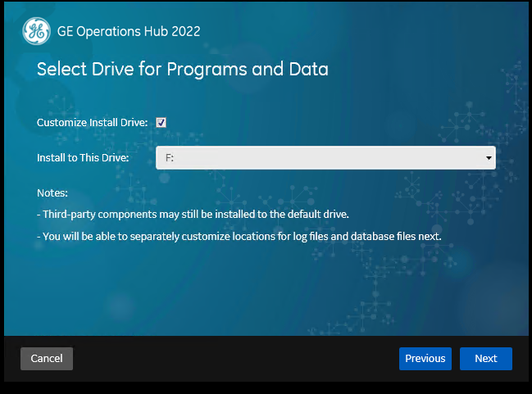532x394 pixels.
Task: Click the 'Install to This Drive:' label
Action: point(83,157)
